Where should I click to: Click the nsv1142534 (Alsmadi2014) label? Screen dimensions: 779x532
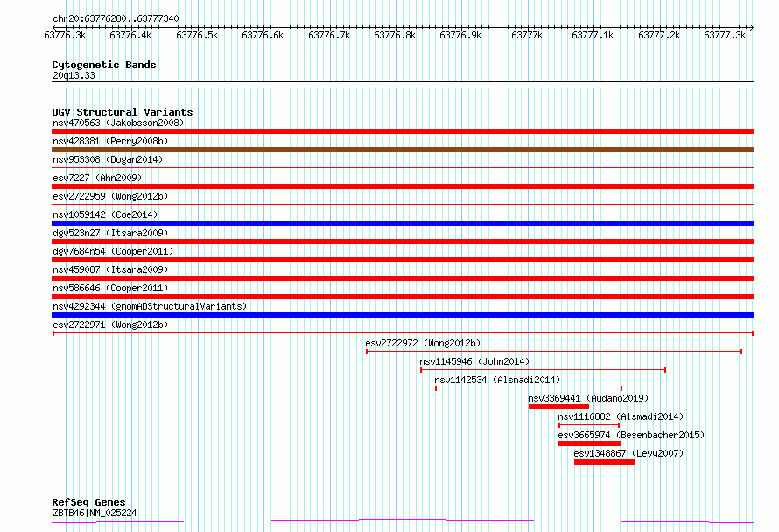point(497,380)
